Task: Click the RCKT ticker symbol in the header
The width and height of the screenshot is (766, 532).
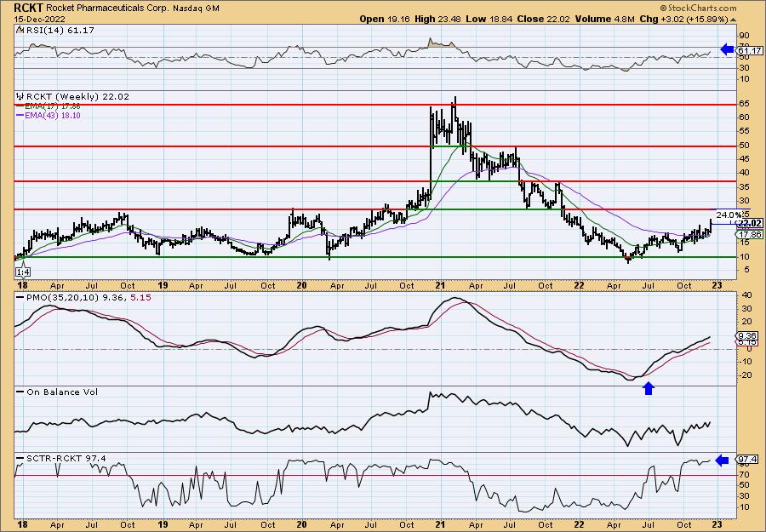Action: click(29, 8)
